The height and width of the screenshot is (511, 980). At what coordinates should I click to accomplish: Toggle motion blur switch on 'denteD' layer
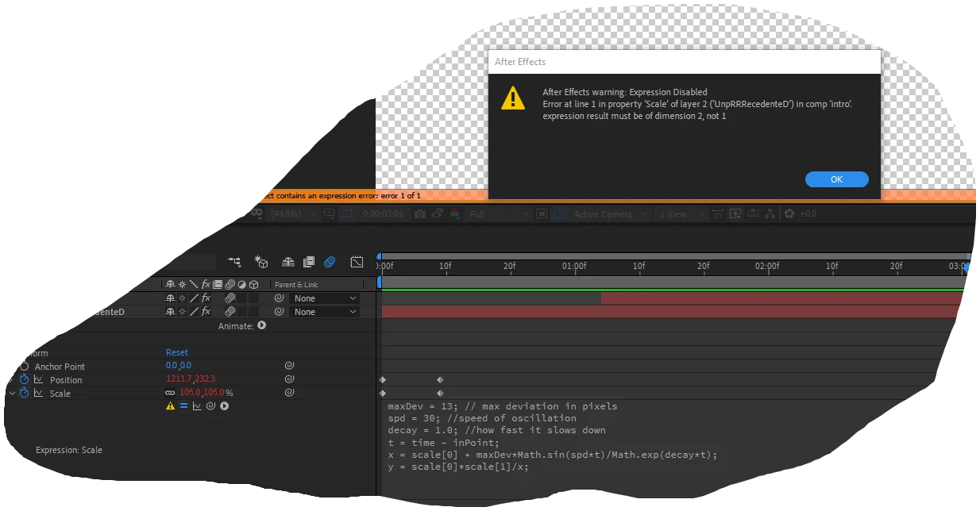230,312
